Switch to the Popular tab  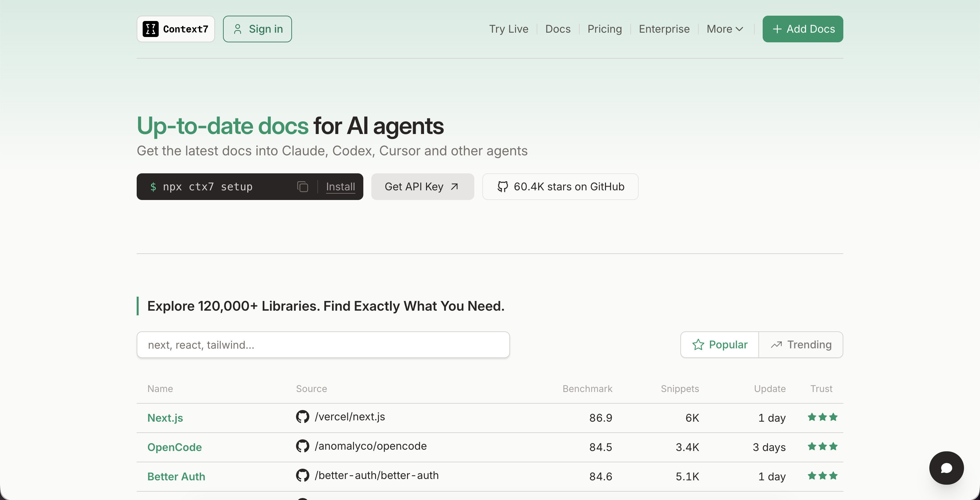719,344
